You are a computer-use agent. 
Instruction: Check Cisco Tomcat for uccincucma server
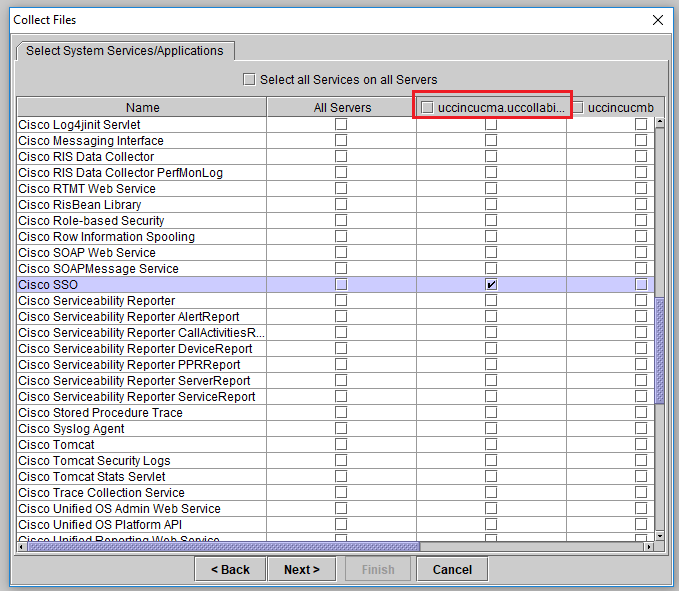click(491, 444)
